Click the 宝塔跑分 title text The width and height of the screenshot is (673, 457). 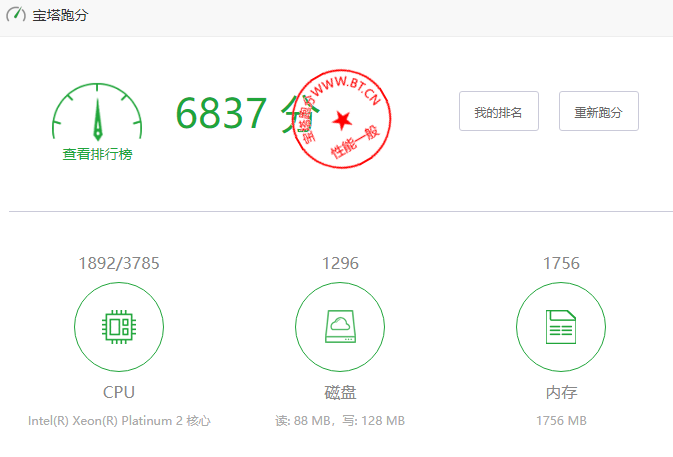tap(61, 15)
